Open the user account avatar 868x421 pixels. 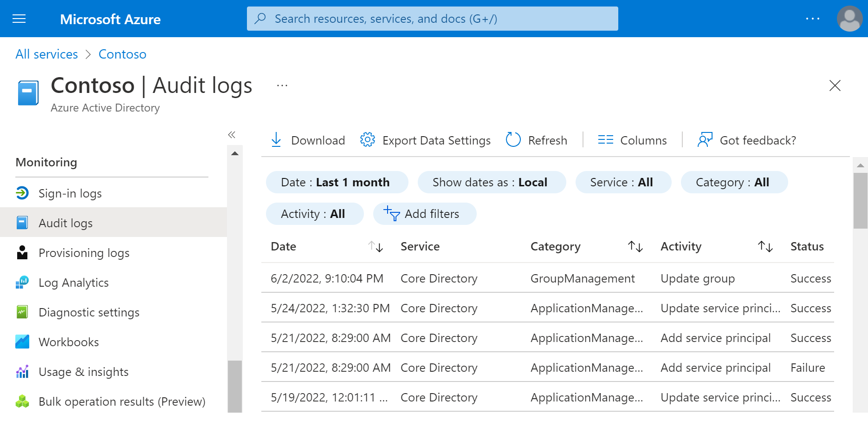849,19
